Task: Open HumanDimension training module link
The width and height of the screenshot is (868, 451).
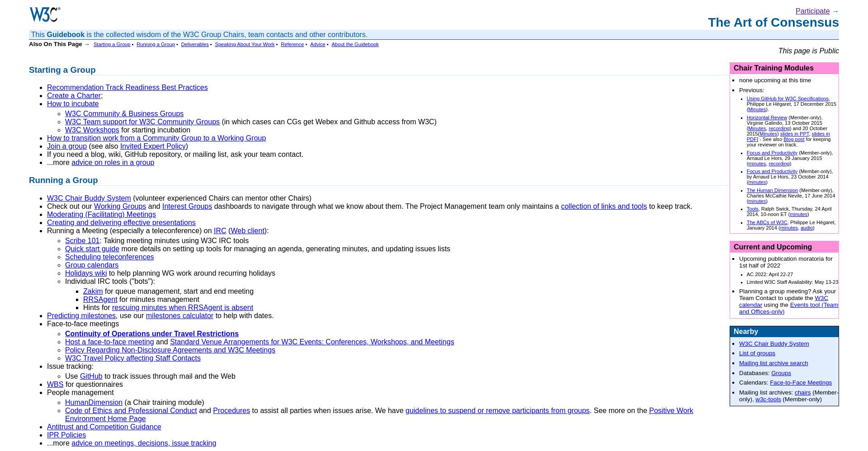Action: 94,403
